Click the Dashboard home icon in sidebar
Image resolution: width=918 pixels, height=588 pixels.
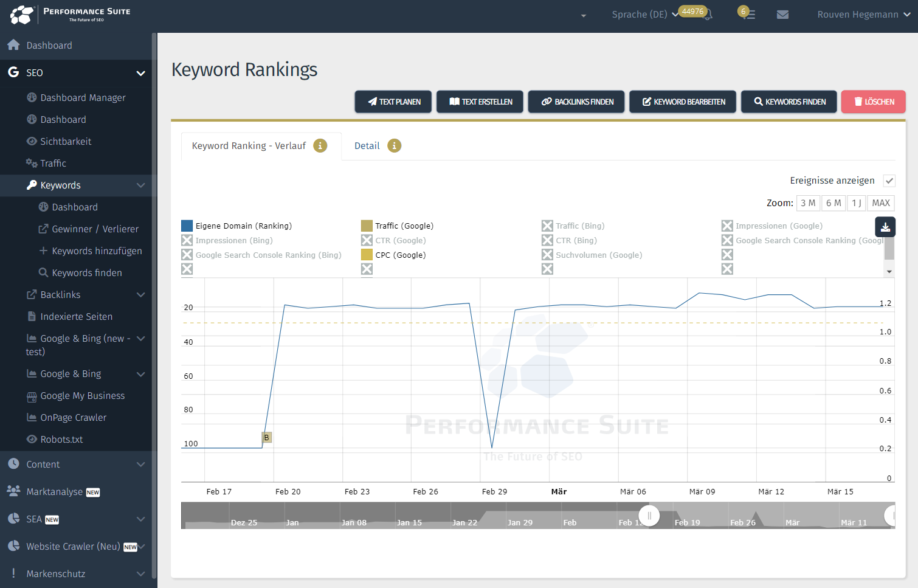click(x=13, y=45)
